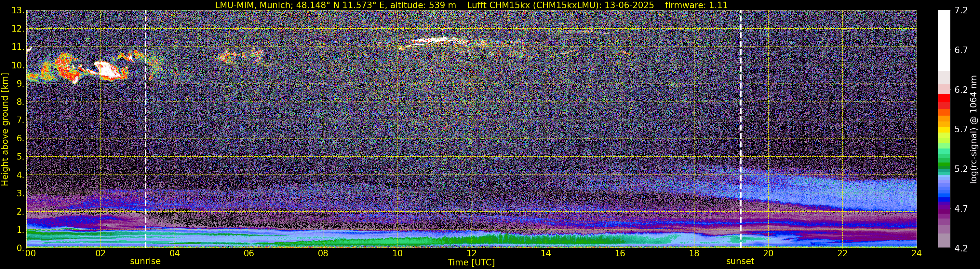Click the colorbar value 5.7
This screenshot has width=980, height=269.
point(961,129)
